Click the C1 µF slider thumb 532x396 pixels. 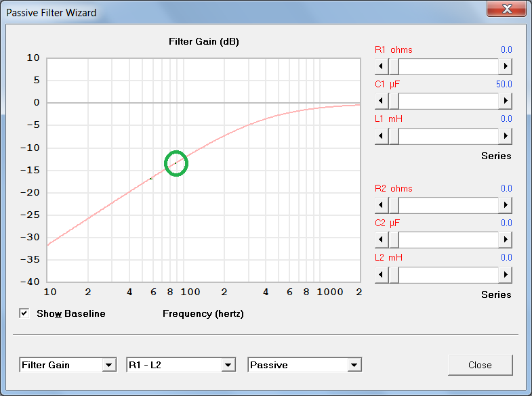coord(394,101)
